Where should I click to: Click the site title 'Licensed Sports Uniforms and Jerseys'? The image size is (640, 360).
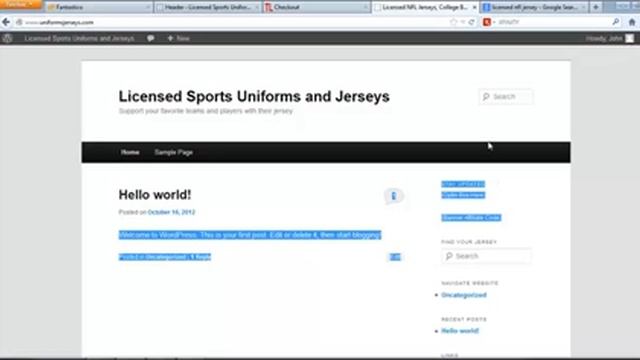254,97
